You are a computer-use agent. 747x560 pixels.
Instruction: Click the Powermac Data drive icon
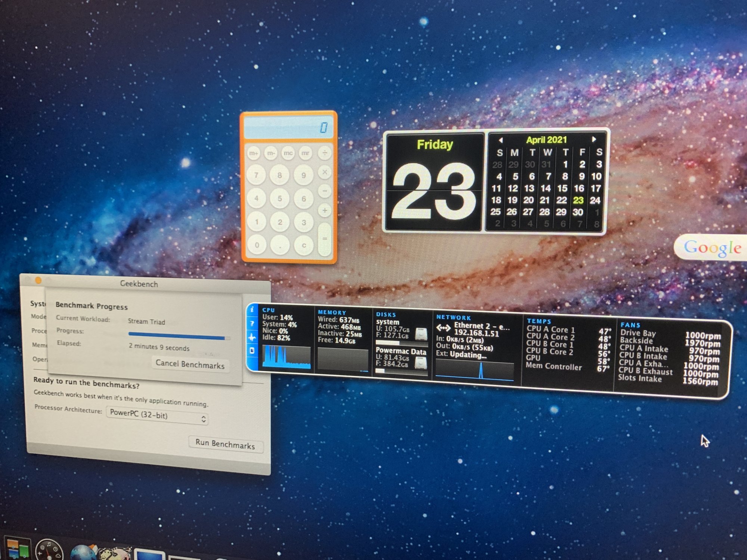click(421, 363)
